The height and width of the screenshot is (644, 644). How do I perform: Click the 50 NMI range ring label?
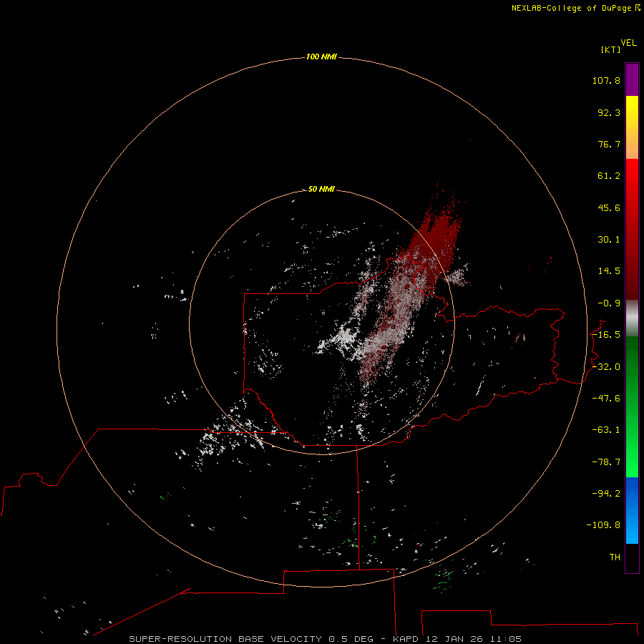[321, 189]
